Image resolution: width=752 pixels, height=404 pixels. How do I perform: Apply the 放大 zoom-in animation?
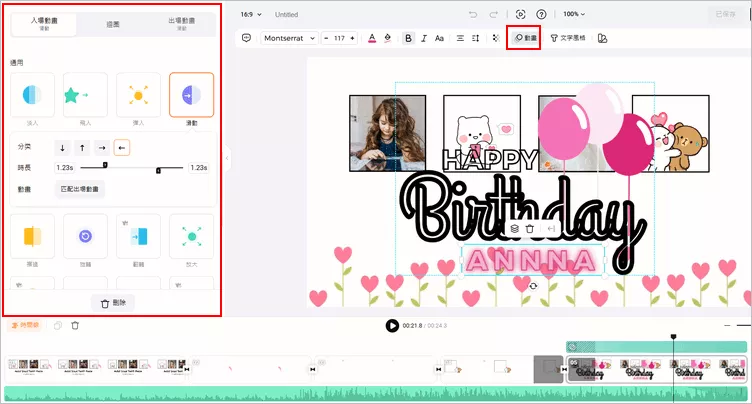(x=190, y=237)
